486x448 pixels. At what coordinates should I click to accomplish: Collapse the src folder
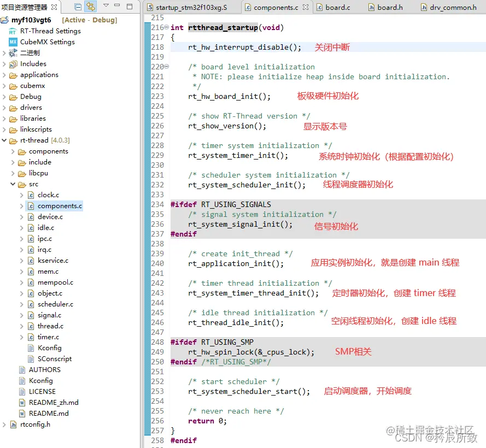click(13, 184)
